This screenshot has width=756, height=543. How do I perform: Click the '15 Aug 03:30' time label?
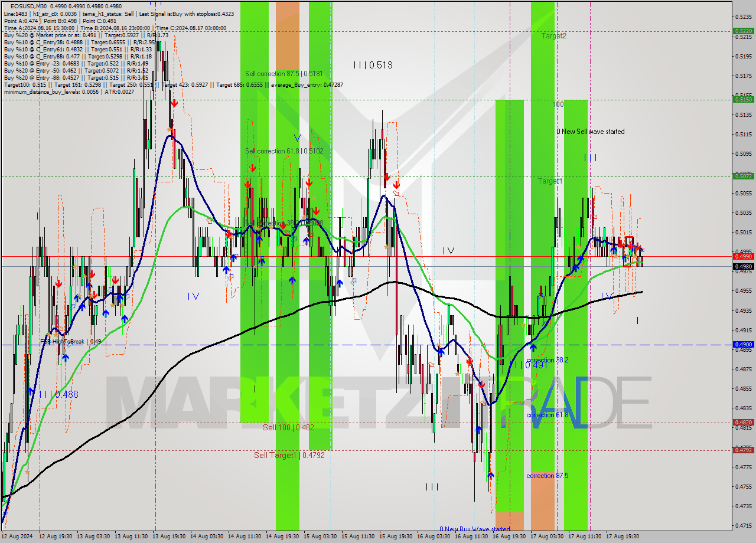point(321,536)
